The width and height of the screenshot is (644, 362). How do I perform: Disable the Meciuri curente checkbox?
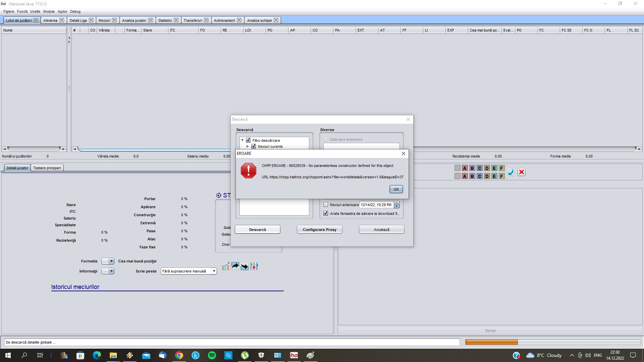[254, 146]
